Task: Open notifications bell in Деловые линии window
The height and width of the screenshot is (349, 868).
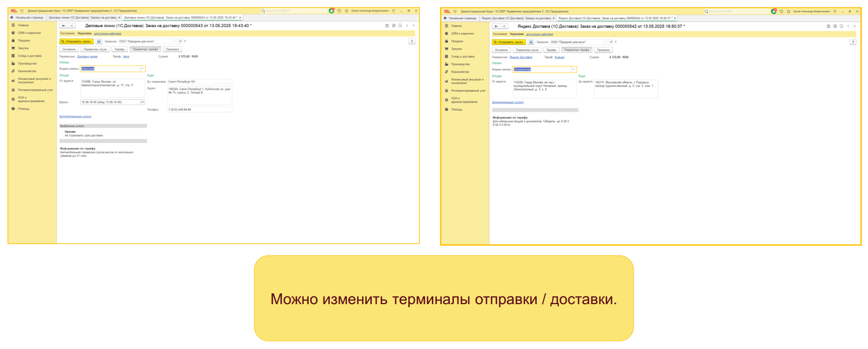Action: coord(331,10)
